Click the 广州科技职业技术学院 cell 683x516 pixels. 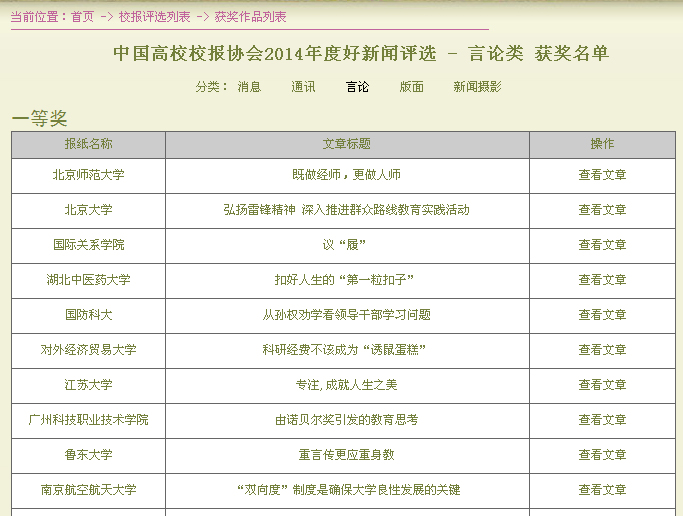tap(88, 420)
